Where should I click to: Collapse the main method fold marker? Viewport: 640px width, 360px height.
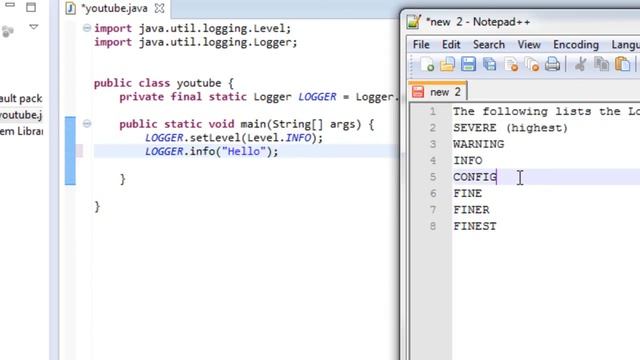(87, 123)
